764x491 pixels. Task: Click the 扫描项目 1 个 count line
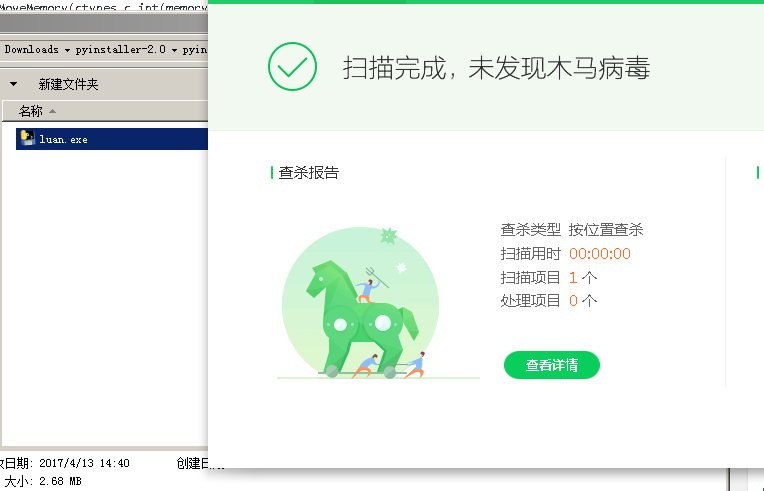(x=548, y=277)
